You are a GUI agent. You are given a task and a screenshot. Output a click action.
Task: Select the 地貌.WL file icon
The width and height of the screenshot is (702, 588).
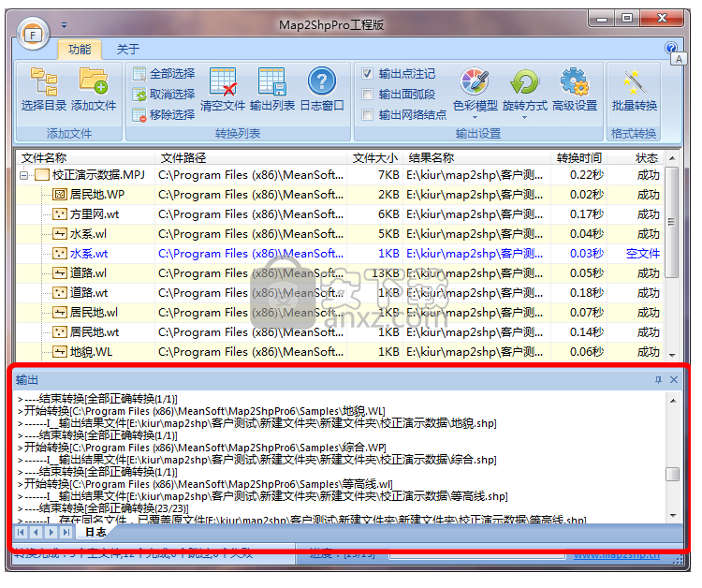(60, 352)
